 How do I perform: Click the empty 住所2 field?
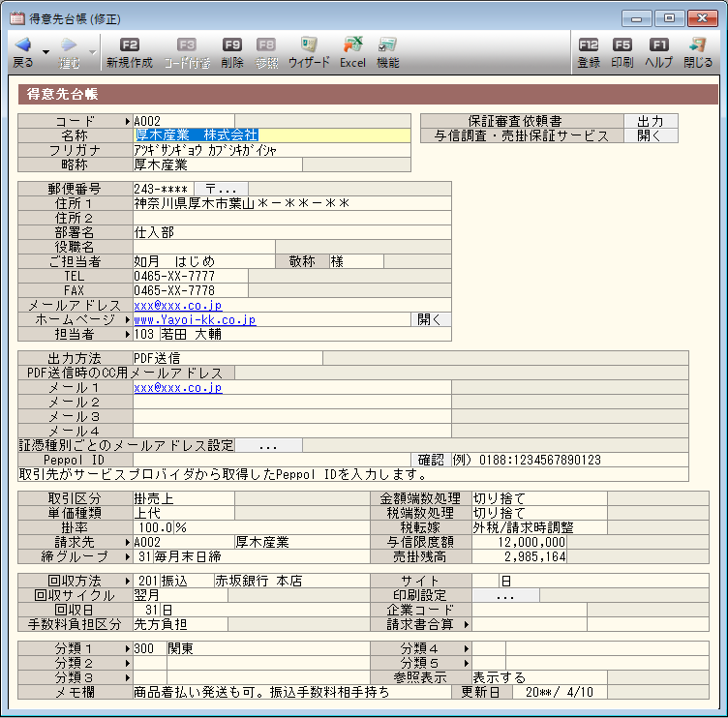pos(292,218)
